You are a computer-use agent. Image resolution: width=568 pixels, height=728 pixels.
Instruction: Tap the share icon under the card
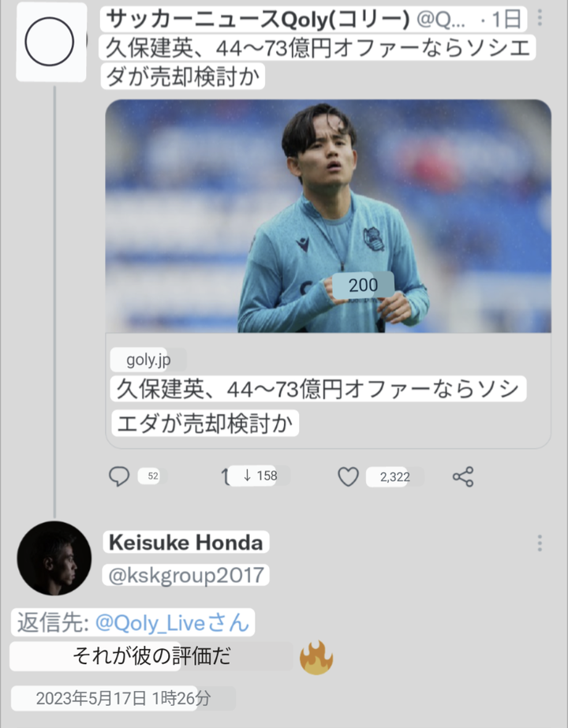pos(463,476)
